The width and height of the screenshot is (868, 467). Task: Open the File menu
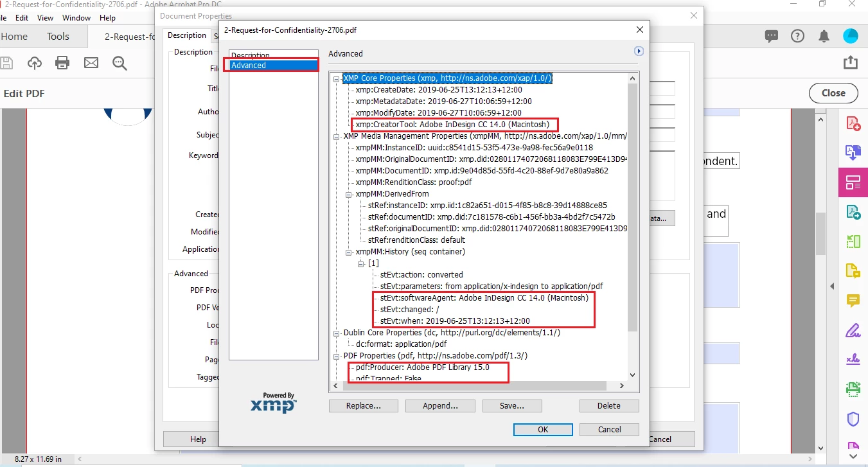tap(4, 18)
